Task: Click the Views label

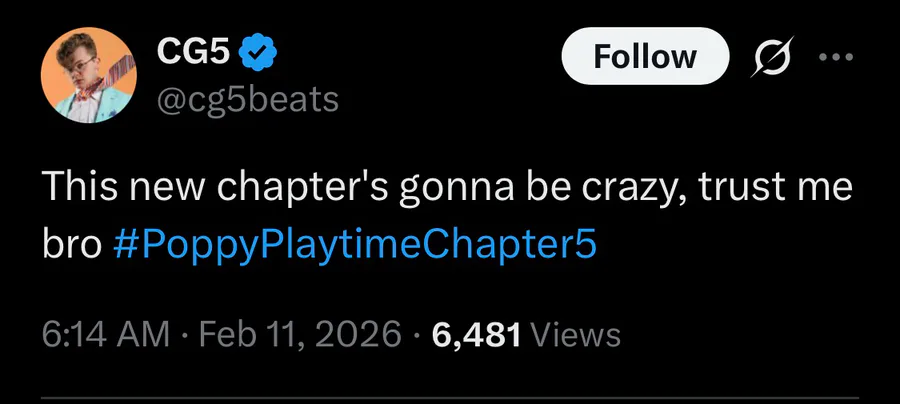Action: click(574, 335)
